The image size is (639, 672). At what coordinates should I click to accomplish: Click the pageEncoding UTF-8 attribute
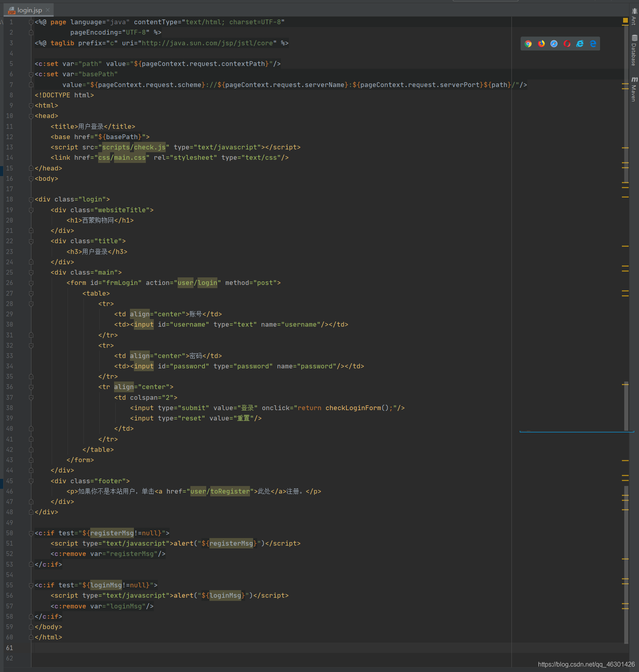coord(110,33)
